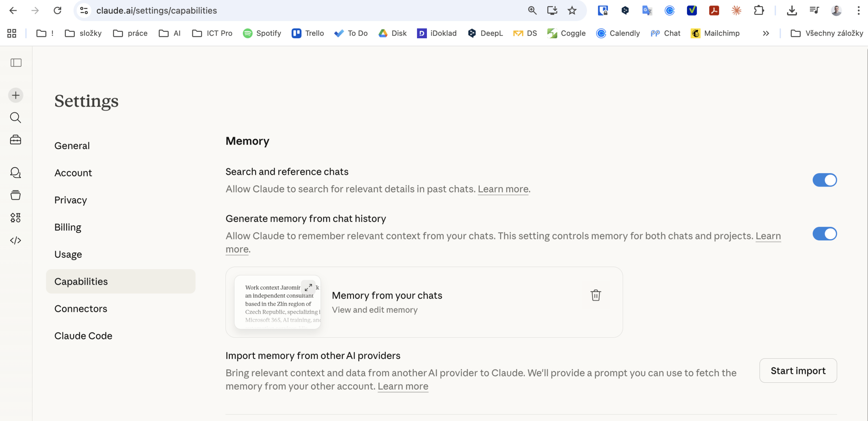868x421 pixels.
Task: Open the search icon in sidebar
Action: (16, 118)
